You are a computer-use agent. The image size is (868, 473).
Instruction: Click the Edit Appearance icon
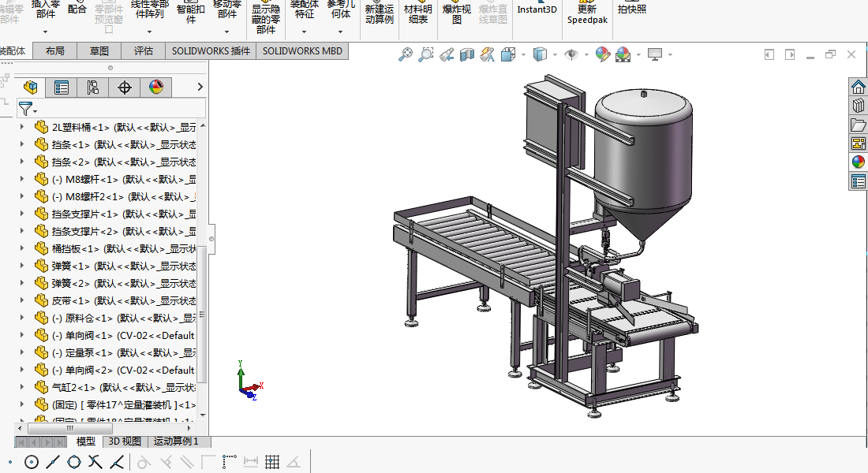(603, 54)
